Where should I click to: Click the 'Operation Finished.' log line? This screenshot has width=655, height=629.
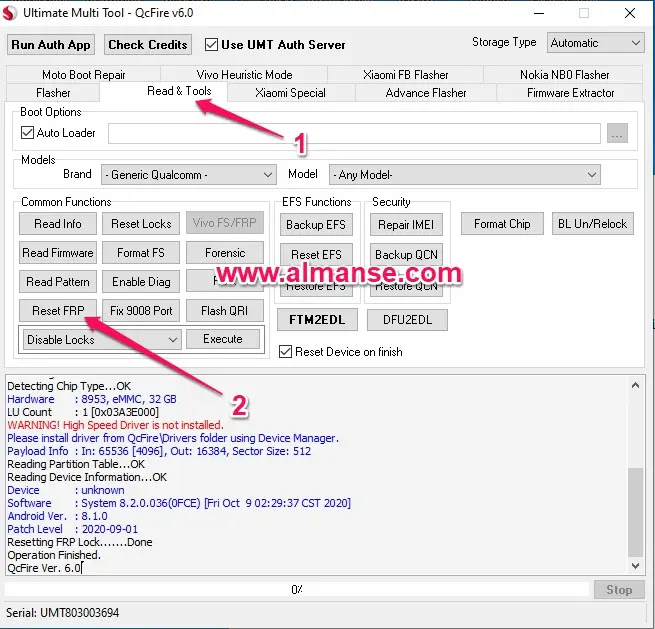click(54, 555)
